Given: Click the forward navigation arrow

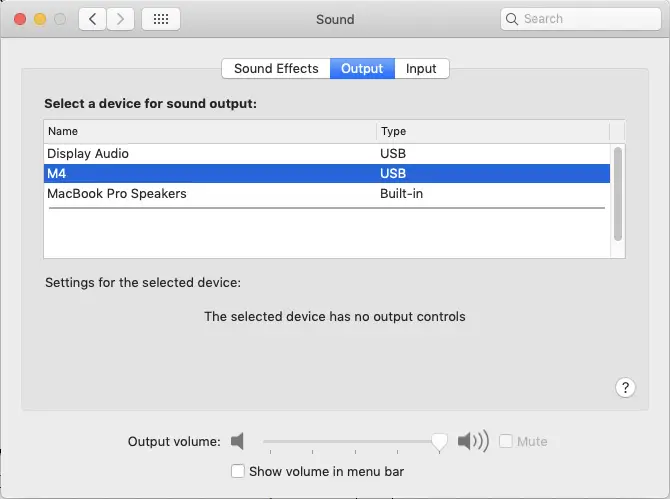Looking at the screenshot, I should tap(121, 19).
